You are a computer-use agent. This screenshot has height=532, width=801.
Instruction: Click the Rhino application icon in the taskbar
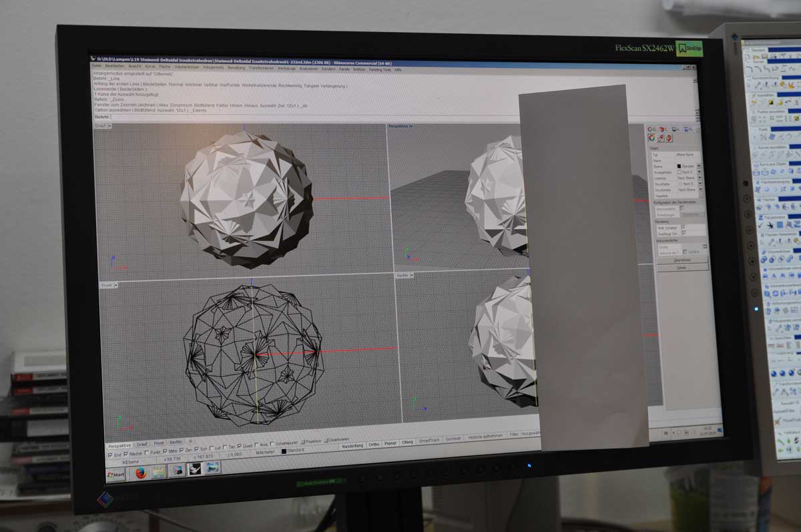coord(194,469)
